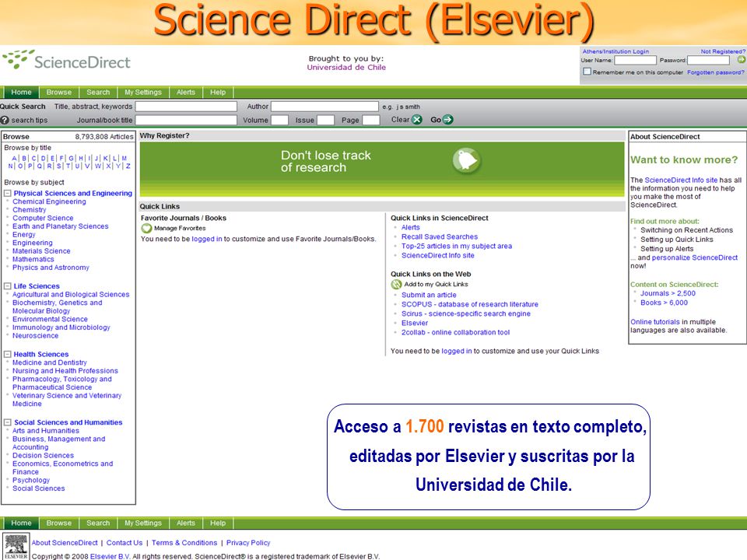Open the search tips help icon
747x560 pixels.
5,121
